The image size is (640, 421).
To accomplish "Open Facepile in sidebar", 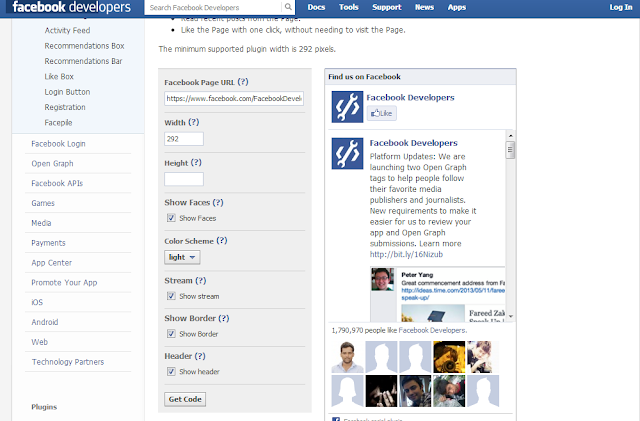I will tap(58, 123).
